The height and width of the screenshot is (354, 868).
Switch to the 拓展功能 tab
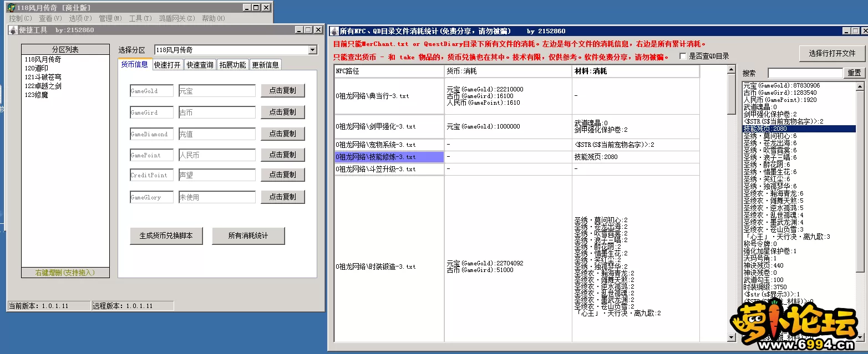(x=233, y=65)
